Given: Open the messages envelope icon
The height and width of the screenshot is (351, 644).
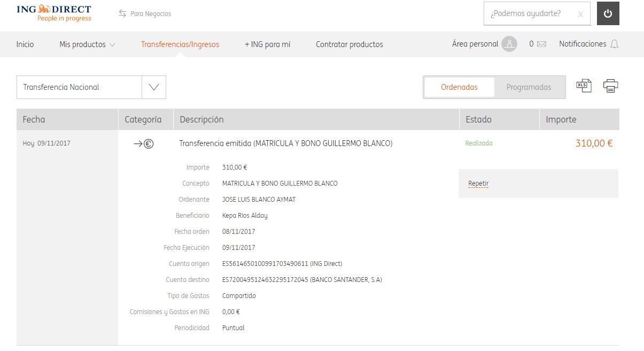Looking at the screenshot, I should coord(541,44).
